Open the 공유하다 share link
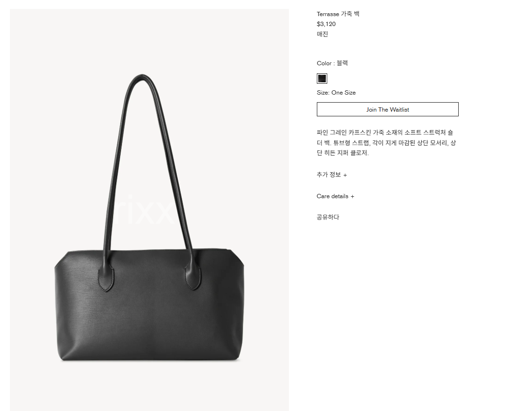Image resolution: width=532 pixels, height=411 pixels. point(328,217)
